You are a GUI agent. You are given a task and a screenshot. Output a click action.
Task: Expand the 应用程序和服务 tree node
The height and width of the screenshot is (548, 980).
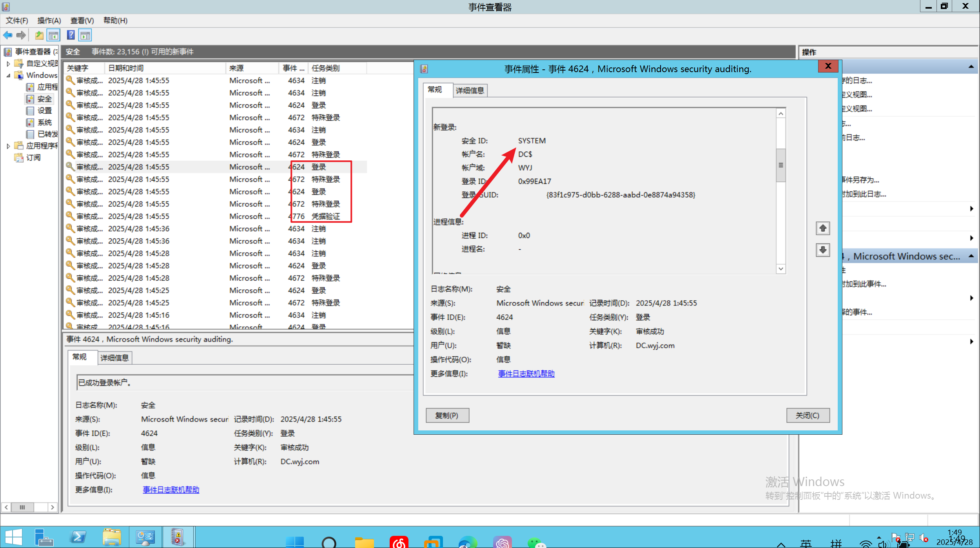tap(8, 146)
